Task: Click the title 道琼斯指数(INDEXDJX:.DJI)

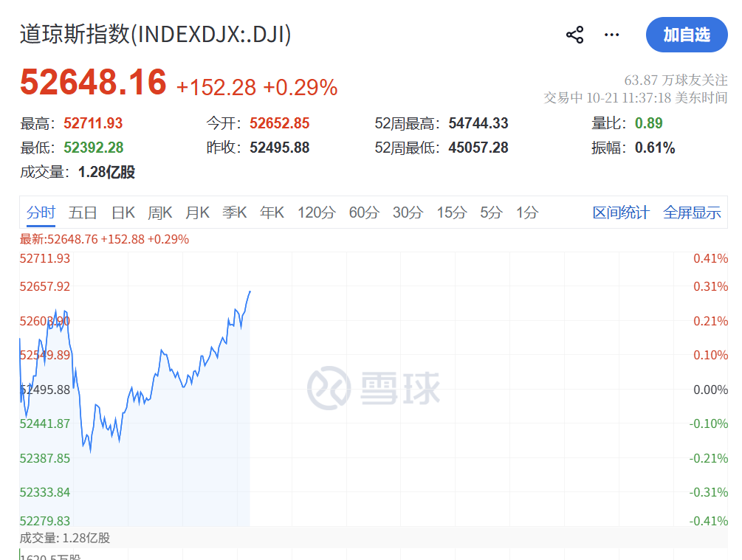Action: 155,35
